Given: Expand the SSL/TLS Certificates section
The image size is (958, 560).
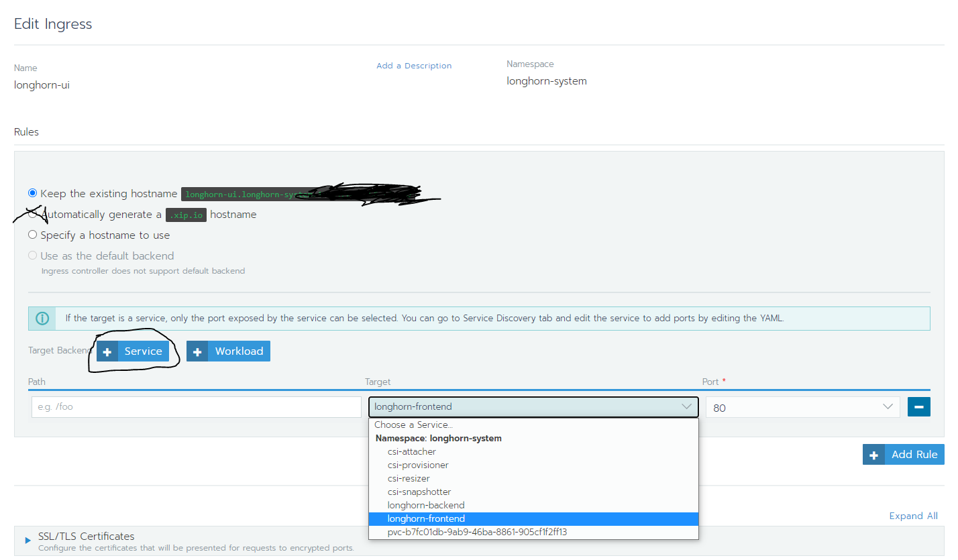Looking at the screenshot, I should [x=87, y=537].
